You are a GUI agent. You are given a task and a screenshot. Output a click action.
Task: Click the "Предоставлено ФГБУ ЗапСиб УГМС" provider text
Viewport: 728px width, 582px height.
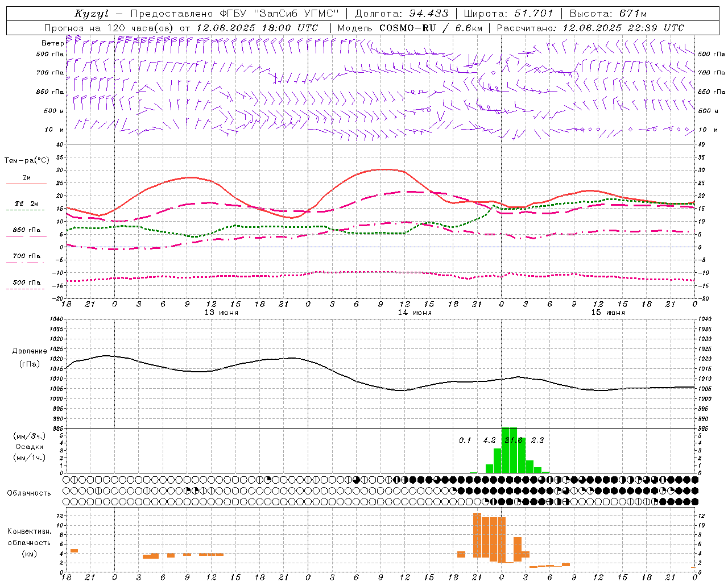click(x=234, y=14)
